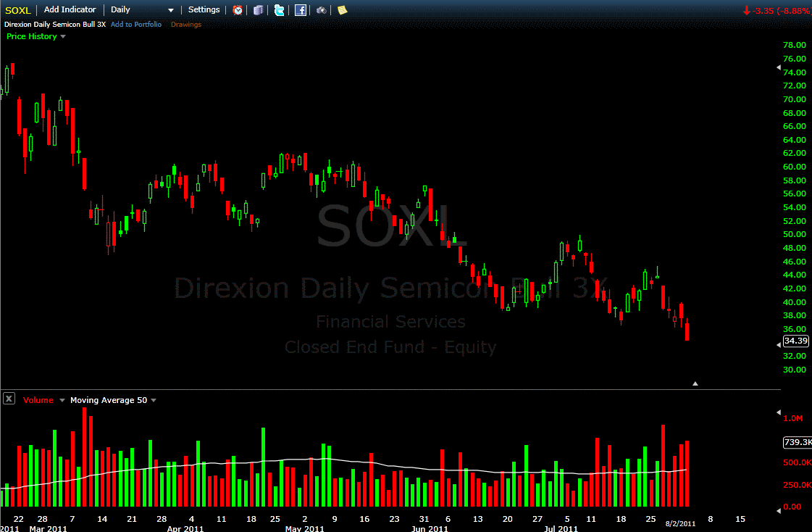The image size is (812, 532).
Task: Open the Drawings link
Action: [186, 25]
